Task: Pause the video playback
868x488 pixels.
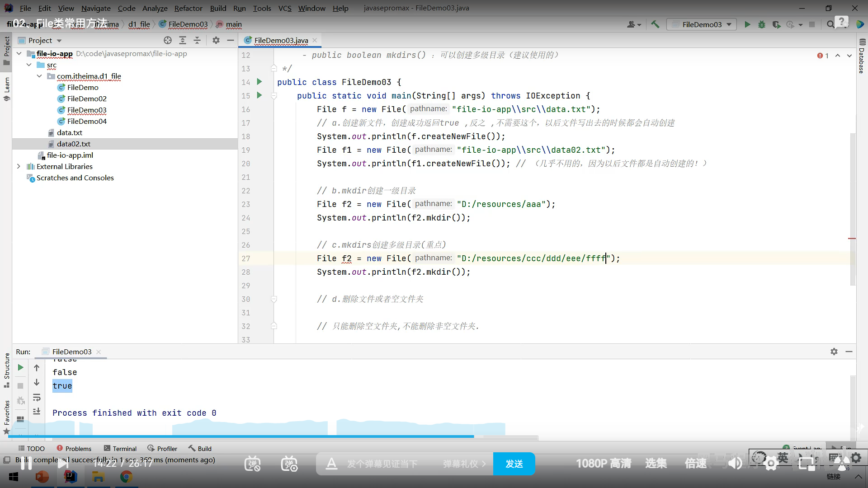Action: pyautogui.click(x=26, y=463)
